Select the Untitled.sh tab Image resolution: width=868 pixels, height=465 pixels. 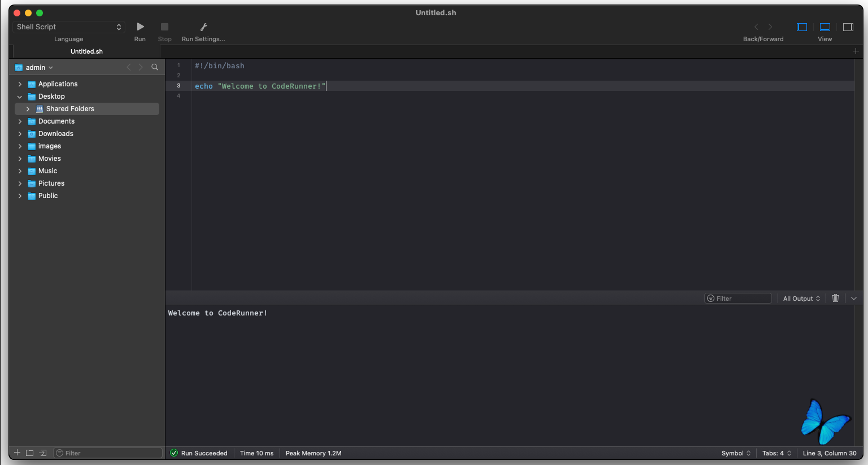86,51
